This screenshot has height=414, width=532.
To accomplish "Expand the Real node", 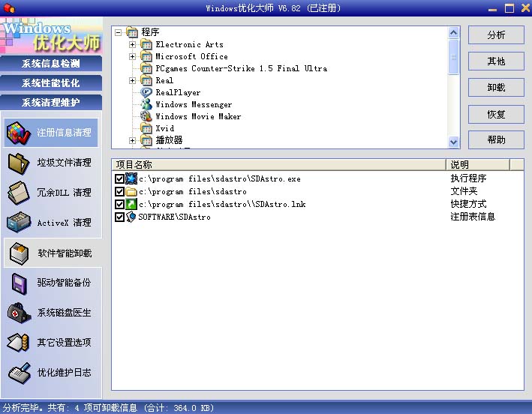I will tap(133, 81).
